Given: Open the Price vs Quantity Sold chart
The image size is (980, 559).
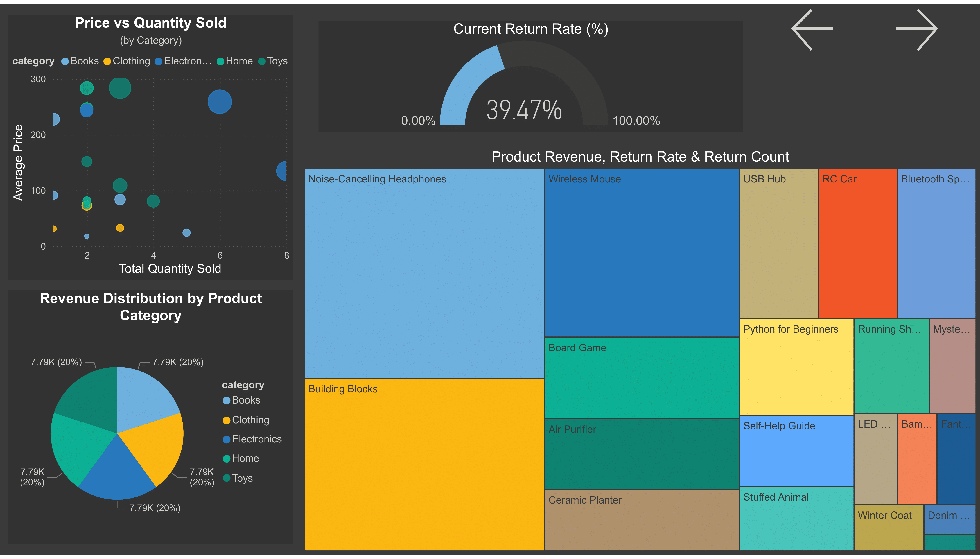Looking at the screenshot, I should [151, 23].
